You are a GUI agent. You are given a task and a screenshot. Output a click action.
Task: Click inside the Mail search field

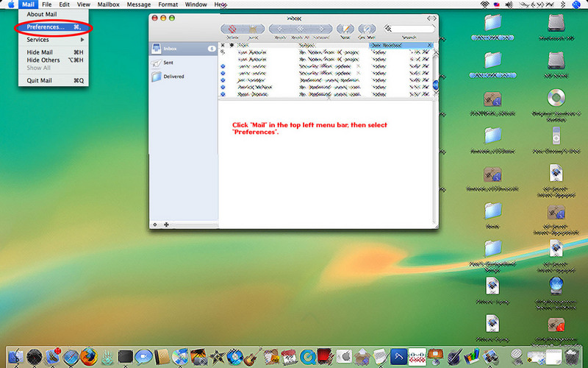412,29
